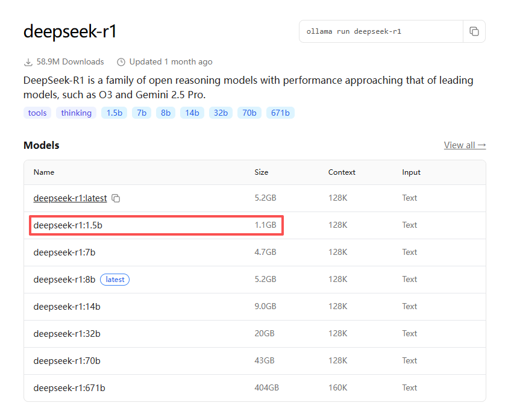Click the Input column header

click(x=412, y=172)
